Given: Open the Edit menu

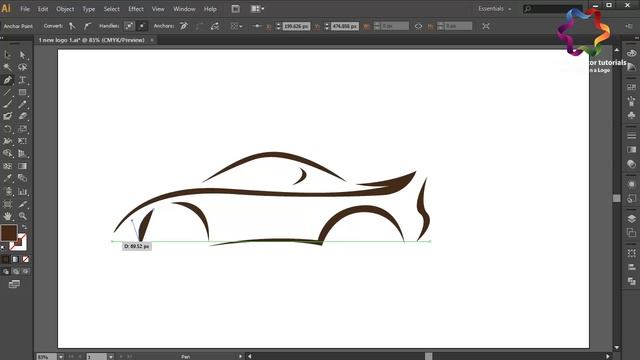Looking at the screenshot, I should pos(43,9).
